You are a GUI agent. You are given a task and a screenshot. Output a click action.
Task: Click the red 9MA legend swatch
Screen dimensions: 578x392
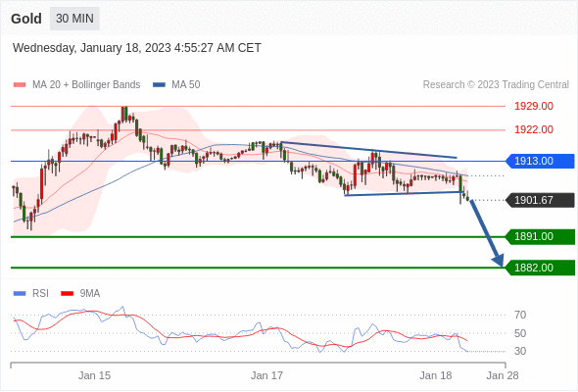pyautogui.click(x=67, y=294)
